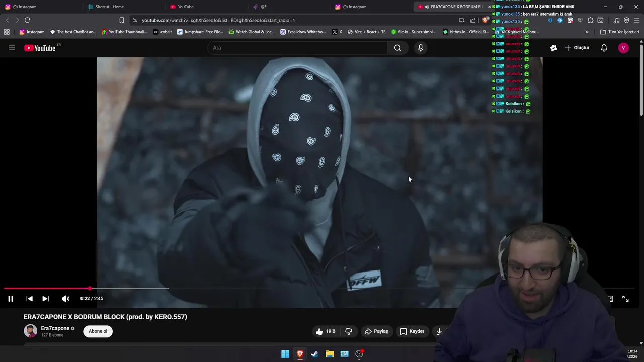
Task: Open the Excalidraw Whiteboard bookmark
Action: [303, 32]
